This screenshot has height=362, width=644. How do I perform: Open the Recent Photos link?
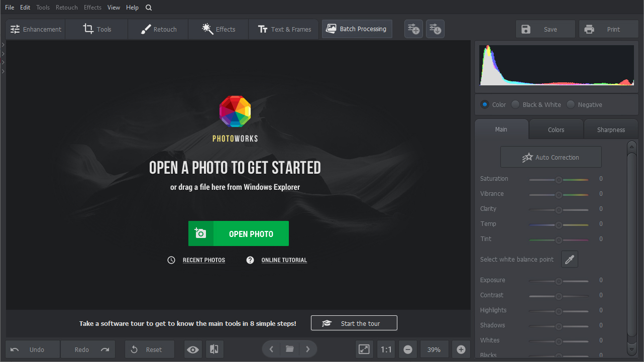click(204, 260)
